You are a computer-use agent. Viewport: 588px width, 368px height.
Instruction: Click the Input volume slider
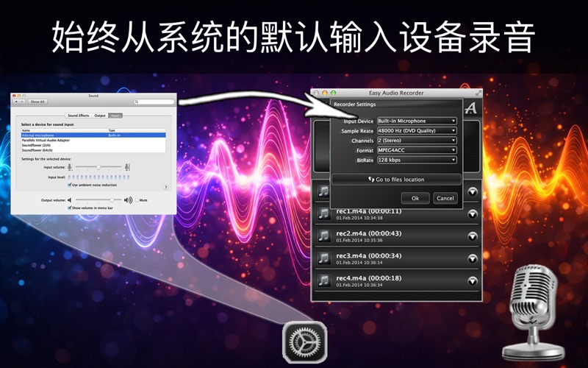98,168
